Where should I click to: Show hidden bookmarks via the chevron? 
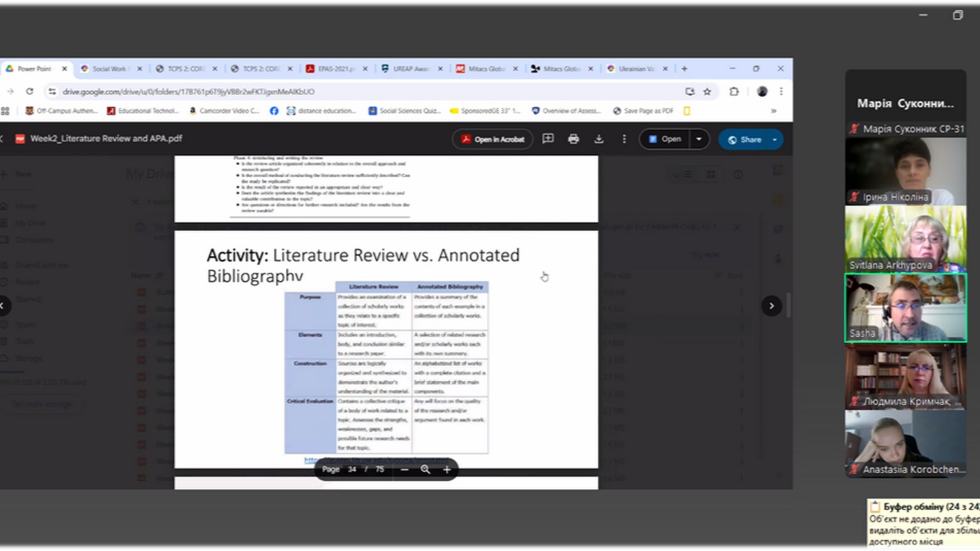point(773,111)
